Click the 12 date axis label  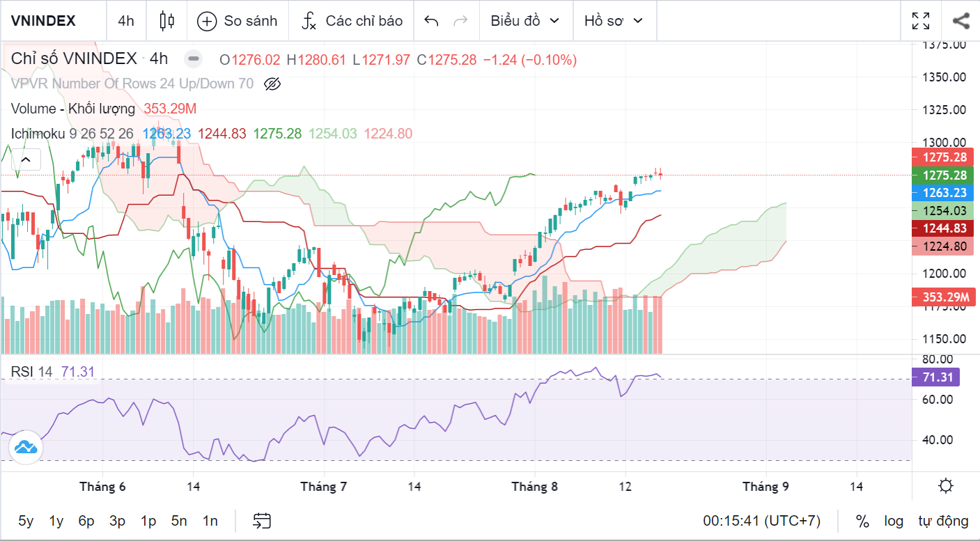(625, 486)
